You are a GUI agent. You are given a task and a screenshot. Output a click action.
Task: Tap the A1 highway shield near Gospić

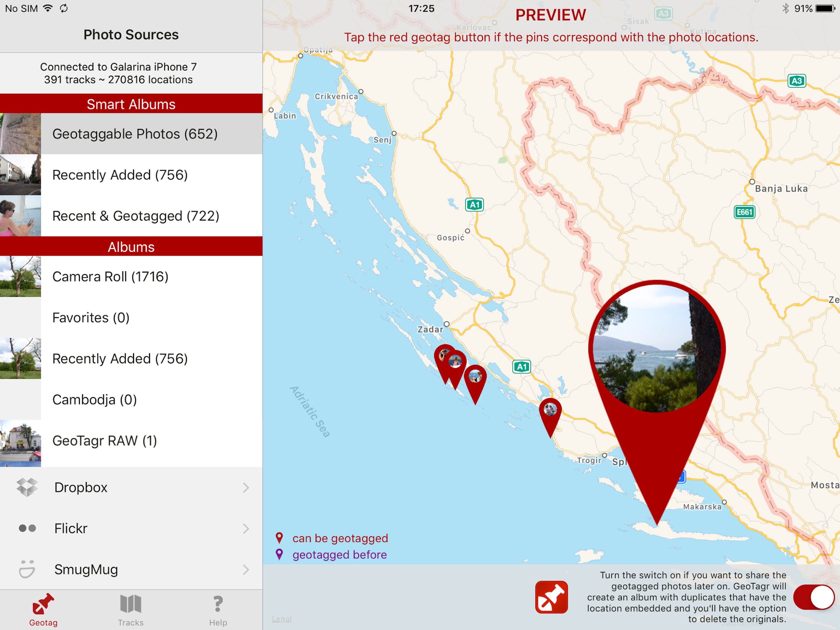474,205
